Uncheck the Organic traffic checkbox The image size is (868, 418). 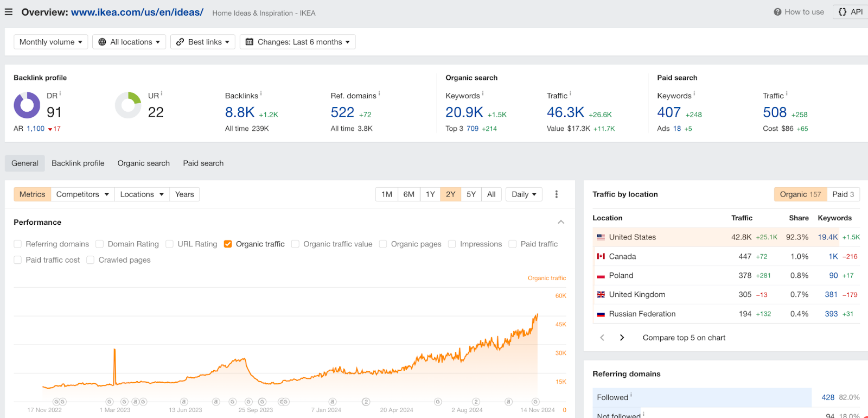[228, 244]
